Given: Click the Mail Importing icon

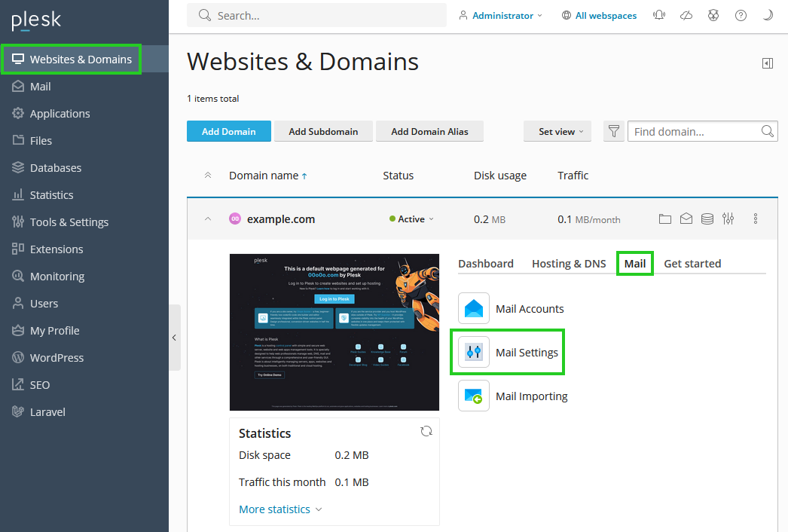Looking at the screenshot, I should point(474,396).
